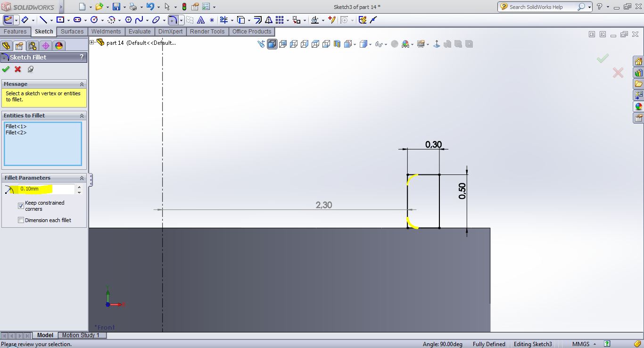Click the Rebuild traffic light icon
Viewport: 644px width, 348px height.
[184, 7]
